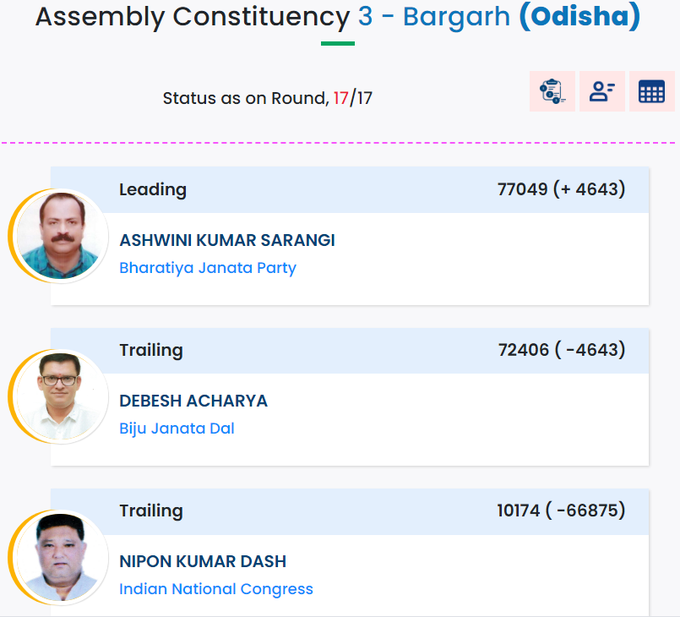Click the Leading status label
The width and height of the screenshot is (680, 617).
(153, 189)
